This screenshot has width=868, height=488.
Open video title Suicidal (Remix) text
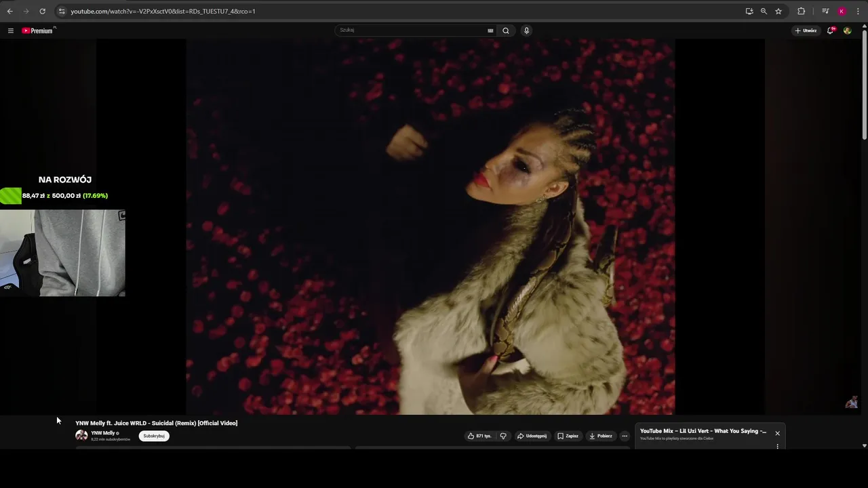(157, 423)
